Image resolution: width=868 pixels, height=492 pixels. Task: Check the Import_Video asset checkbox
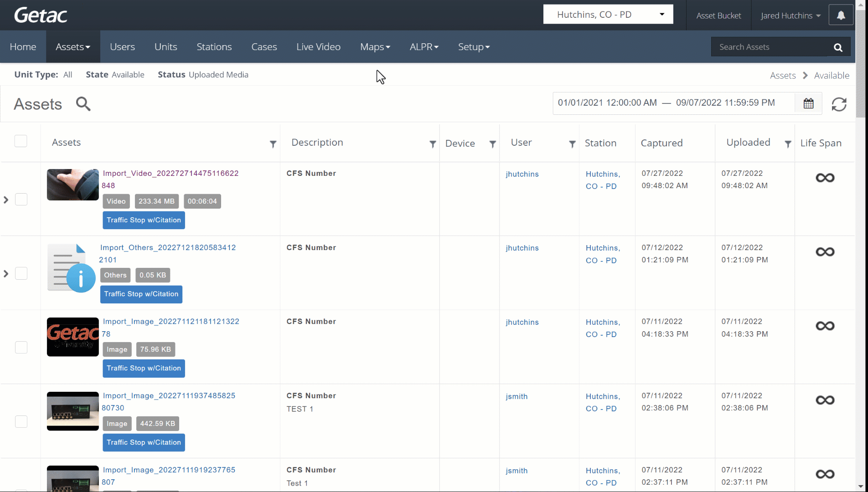click(21, 200)
